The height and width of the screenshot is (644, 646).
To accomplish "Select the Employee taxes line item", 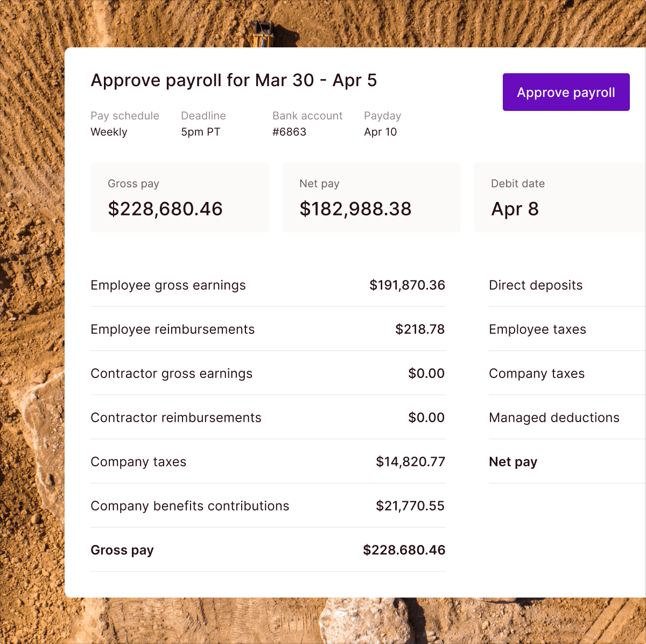I will 560,329.
